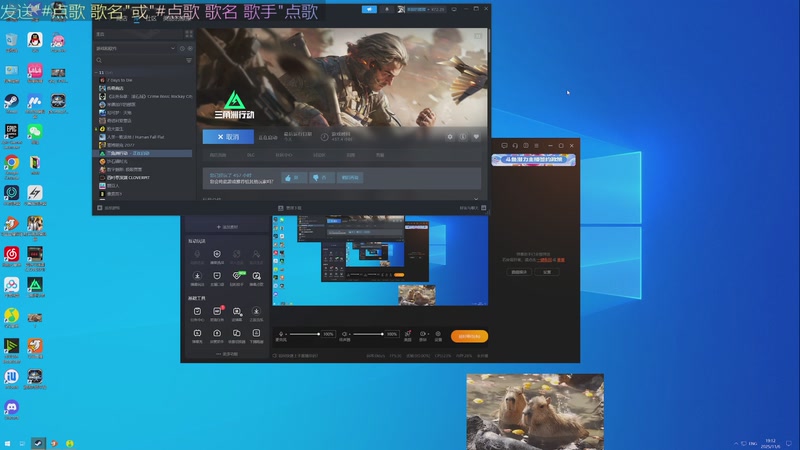
Task: Click add source in the streaming tool
Action: coord(227,227)
